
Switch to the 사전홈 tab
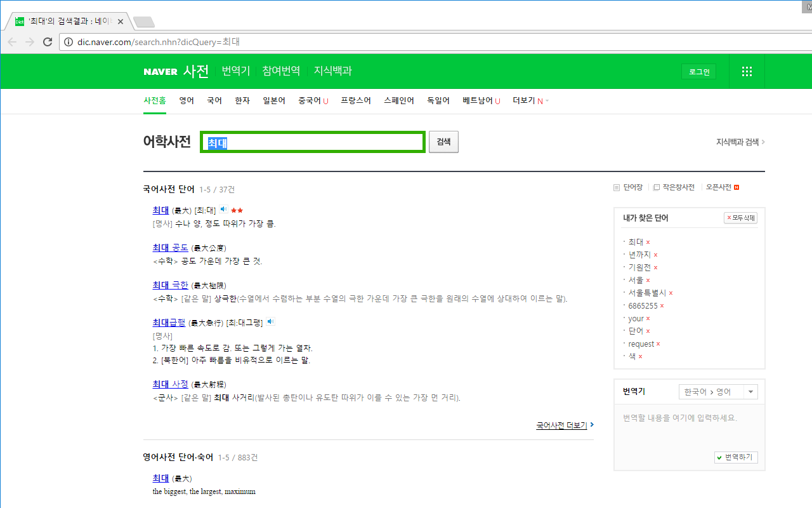pos(155,100)
